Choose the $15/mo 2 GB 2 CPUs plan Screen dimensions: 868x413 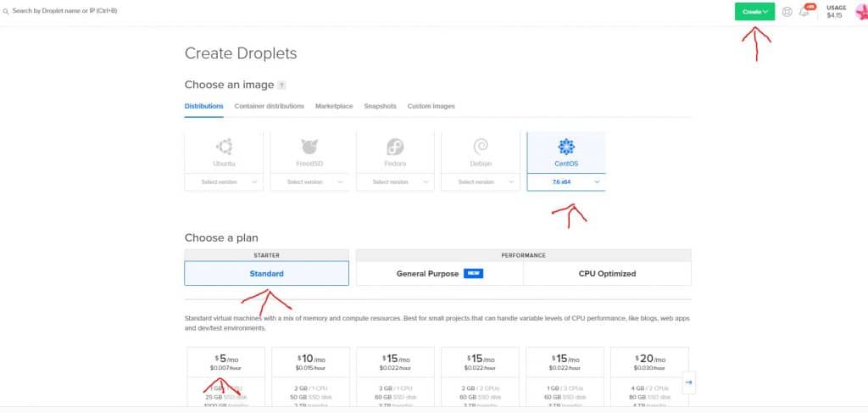point(480,377)
